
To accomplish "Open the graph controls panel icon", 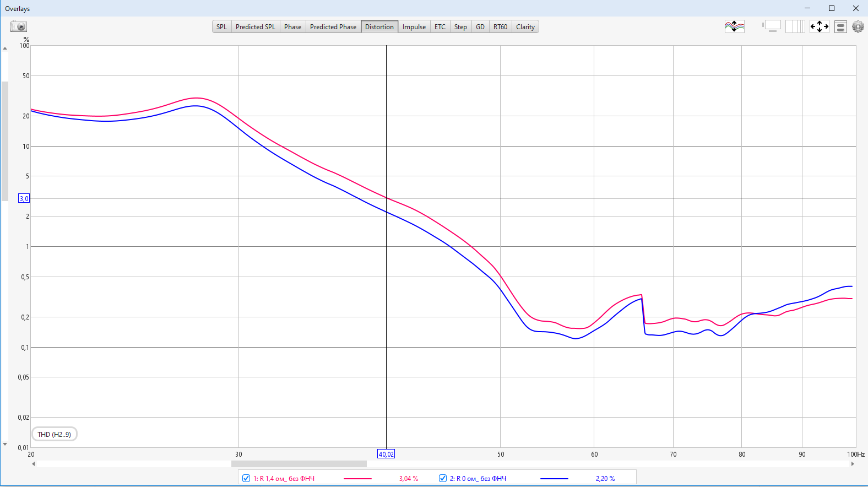I will pos(840,26).
